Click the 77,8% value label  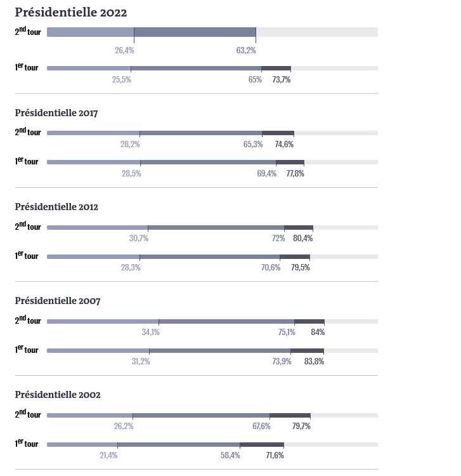tap(295, 174)
